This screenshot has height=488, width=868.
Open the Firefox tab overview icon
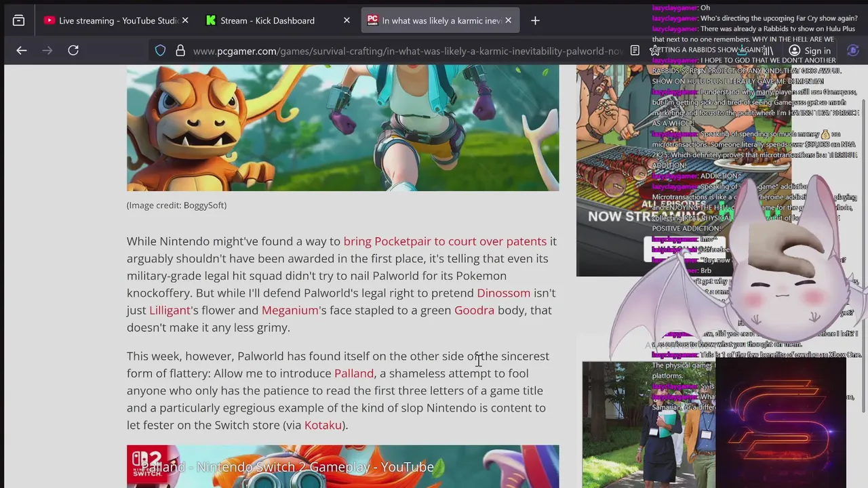19,20
